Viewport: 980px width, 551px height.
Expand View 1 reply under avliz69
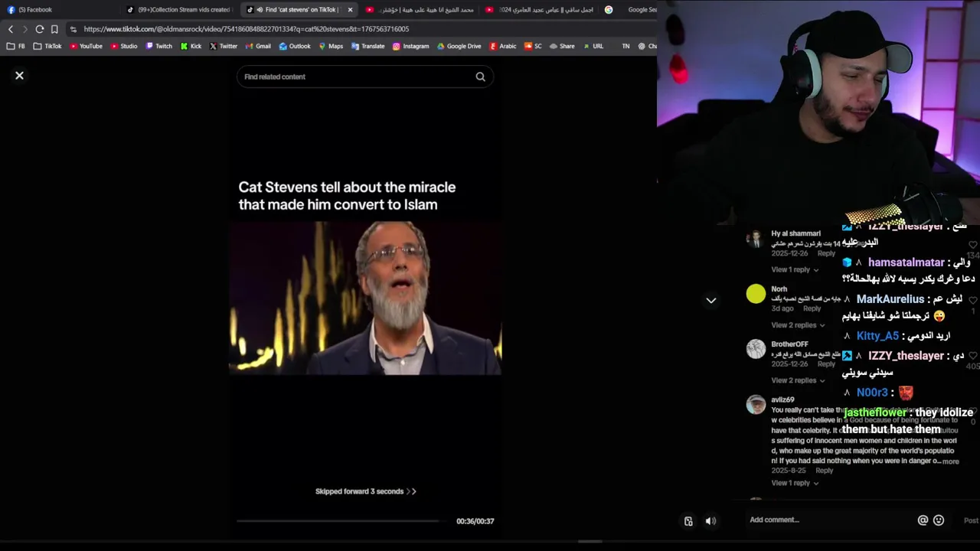[795, 483]
